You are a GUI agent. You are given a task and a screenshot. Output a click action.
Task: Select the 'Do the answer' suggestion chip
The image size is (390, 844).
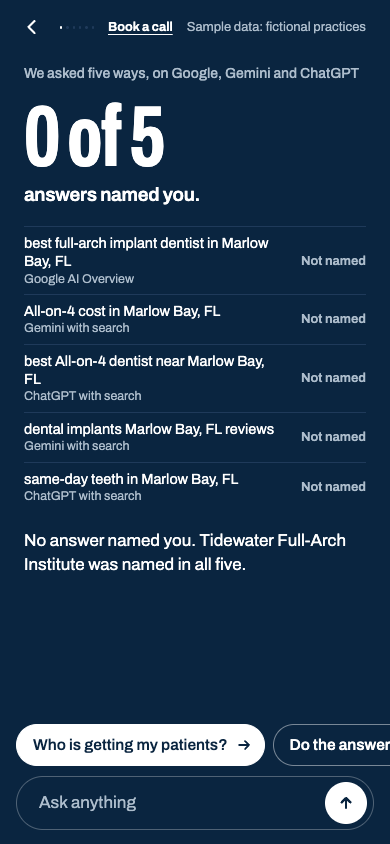pos(332,745)
